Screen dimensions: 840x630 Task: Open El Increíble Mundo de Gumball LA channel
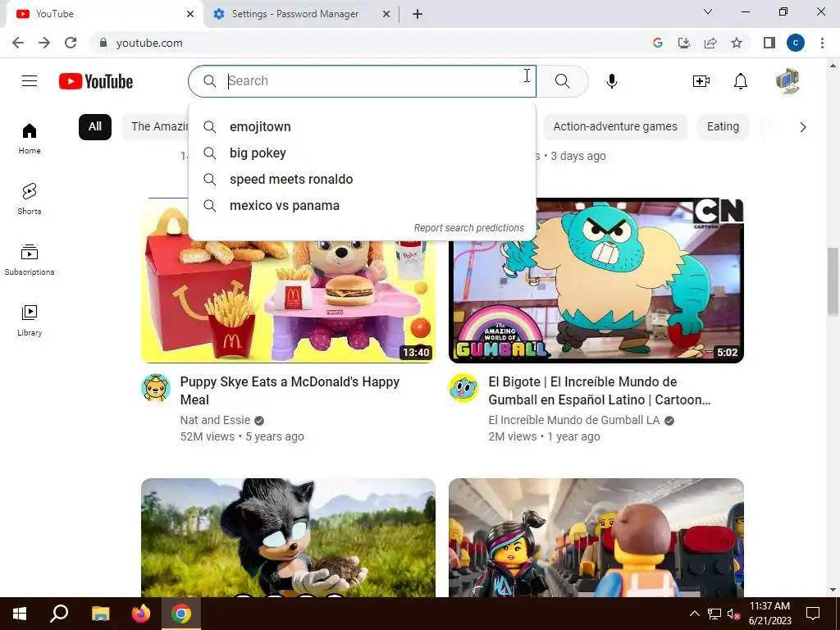click(573, 420)
